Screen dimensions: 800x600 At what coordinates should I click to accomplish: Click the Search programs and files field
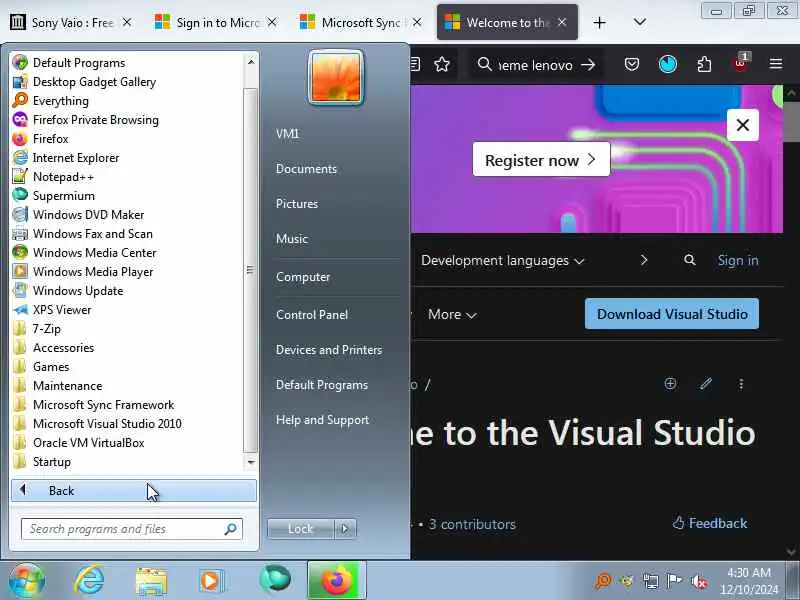click(132, 529)
